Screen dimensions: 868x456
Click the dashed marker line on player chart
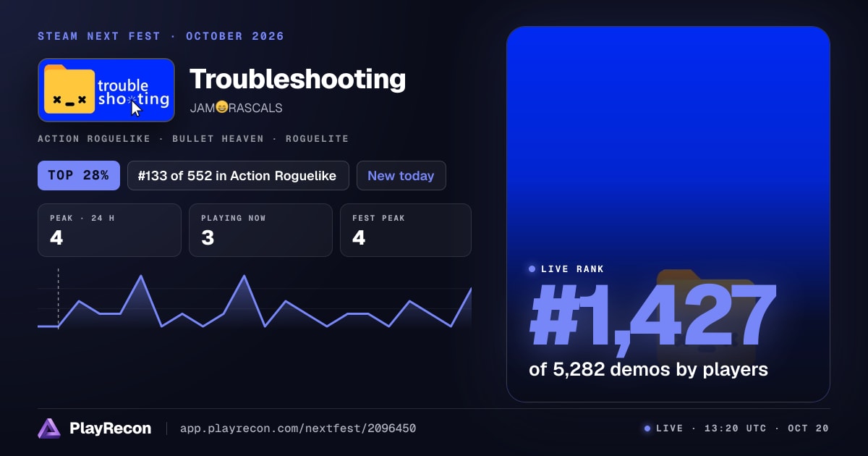pos(58,298)
